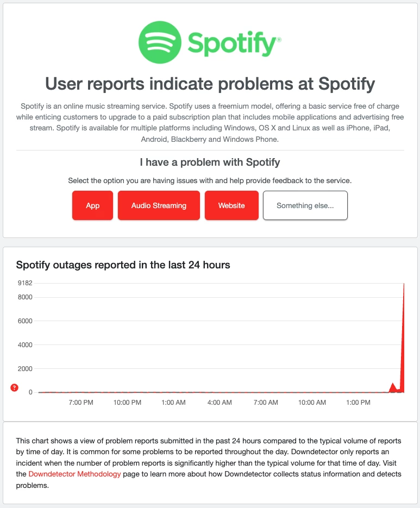This screenshot has width=420, height=508.
Task: Select the 7:00 AM time axis label
Action: point(266,403)
